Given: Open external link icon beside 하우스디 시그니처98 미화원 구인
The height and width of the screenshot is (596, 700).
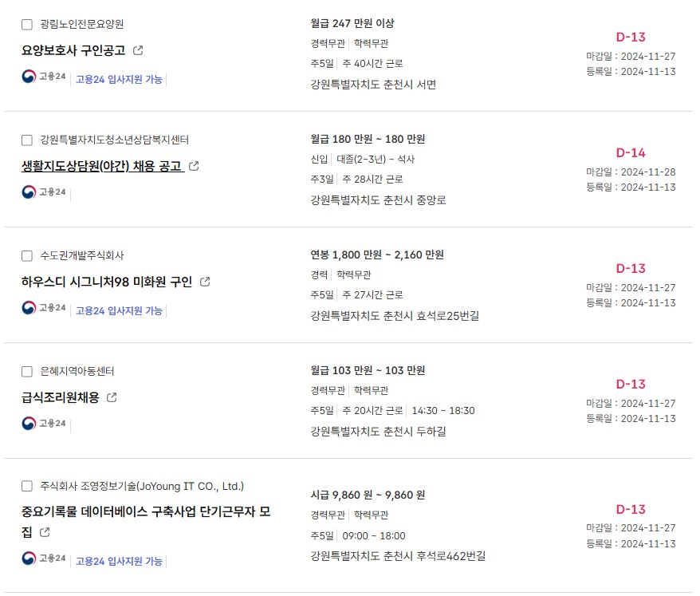Looking at the screenshot, I should 205,282.
